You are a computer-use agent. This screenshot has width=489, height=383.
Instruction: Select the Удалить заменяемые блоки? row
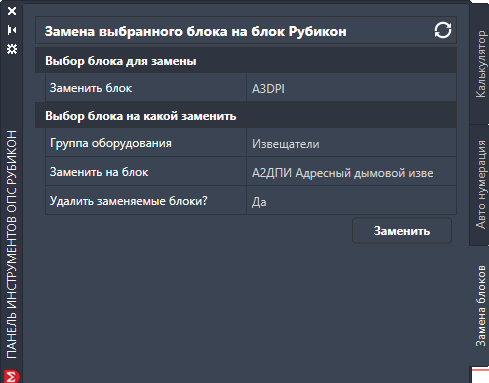click(251, 201)
